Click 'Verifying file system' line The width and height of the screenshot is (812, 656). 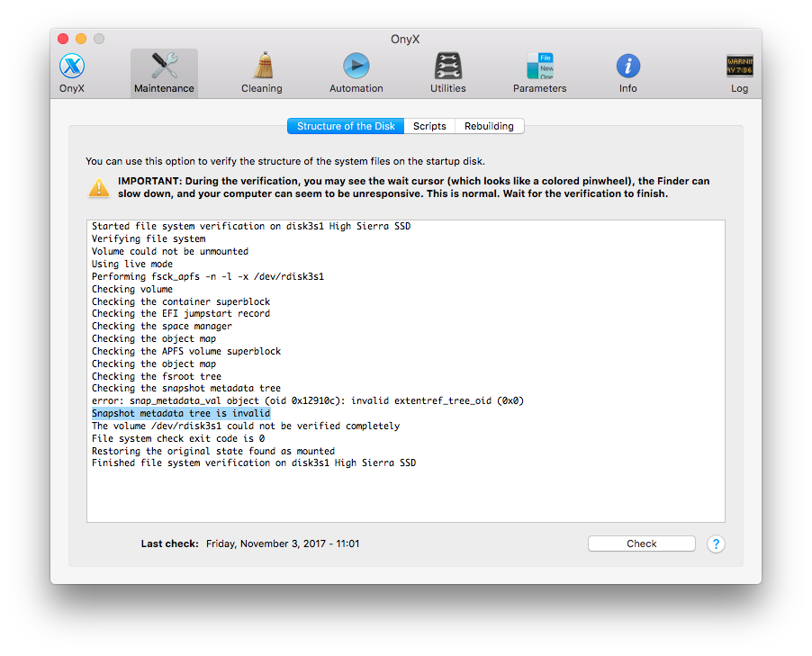(x=149, y=238)
